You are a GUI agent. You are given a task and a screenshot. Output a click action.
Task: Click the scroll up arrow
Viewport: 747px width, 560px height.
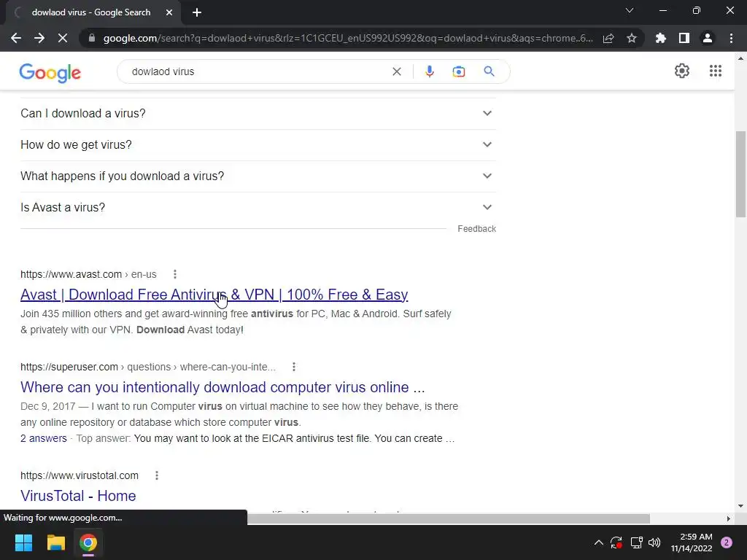pos(740,58)
